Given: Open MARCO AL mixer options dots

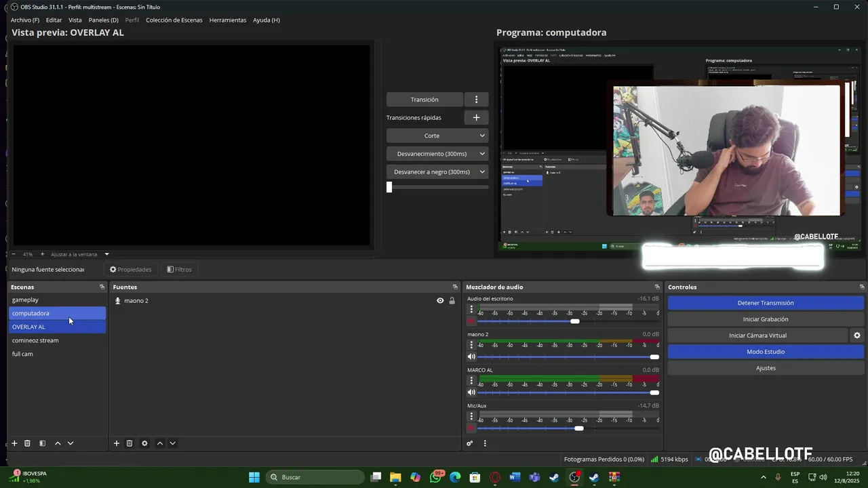Looking at the screenshot, I should (471, 381).
